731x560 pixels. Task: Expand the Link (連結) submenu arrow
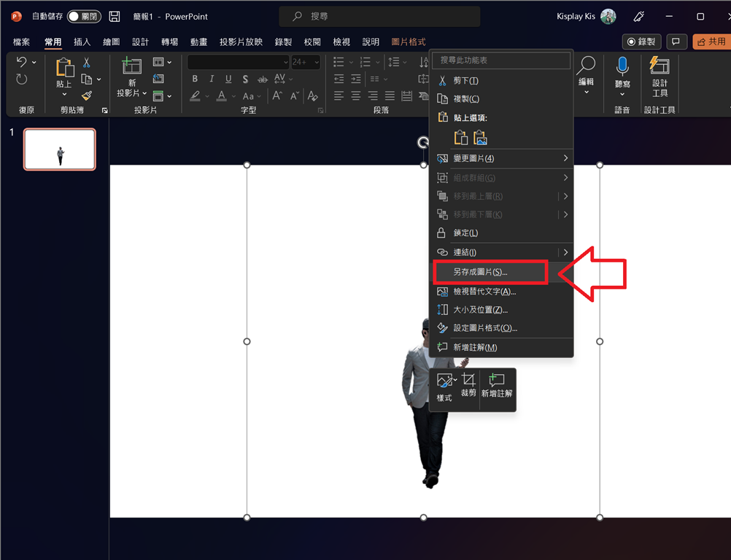tap(565, 252)
